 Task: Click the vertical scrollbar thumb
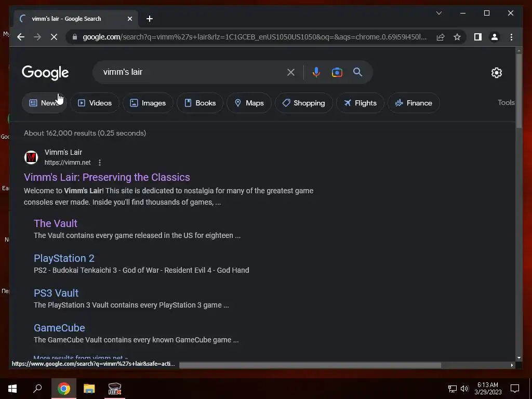(x=519, y=91)
